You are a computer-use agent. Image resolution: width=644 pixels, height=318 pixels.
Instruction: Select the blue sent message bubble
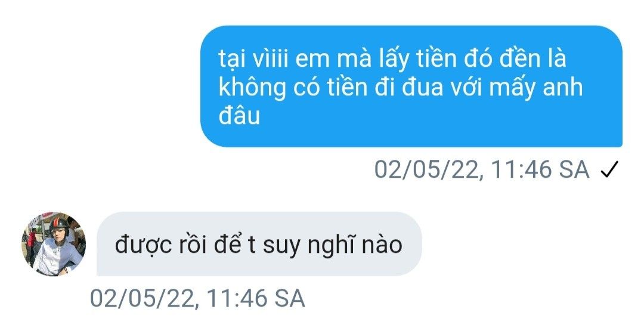tap(411, 87)
